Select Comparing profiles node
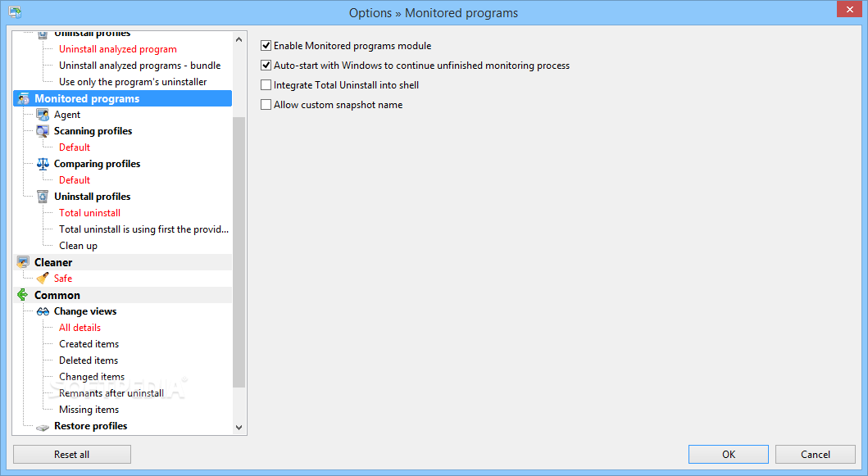868x476 pixels. tap(97, 164)
